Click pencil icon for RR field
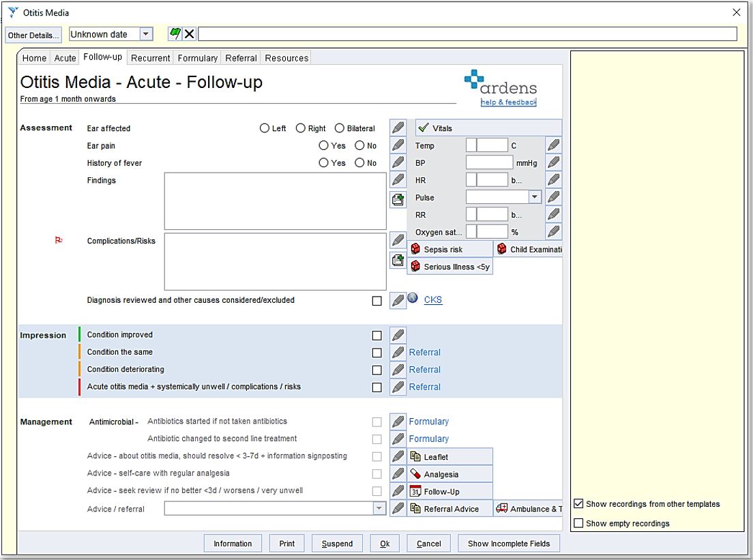The image size is (753, 560). pyautogui.click(x=553, y=214)
